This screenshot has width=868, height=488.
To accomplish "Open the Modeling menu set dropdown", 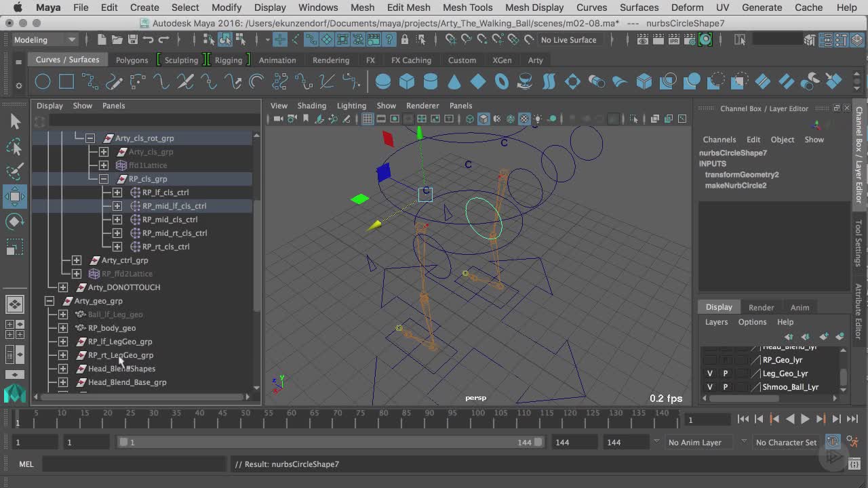I will (44, 39).
